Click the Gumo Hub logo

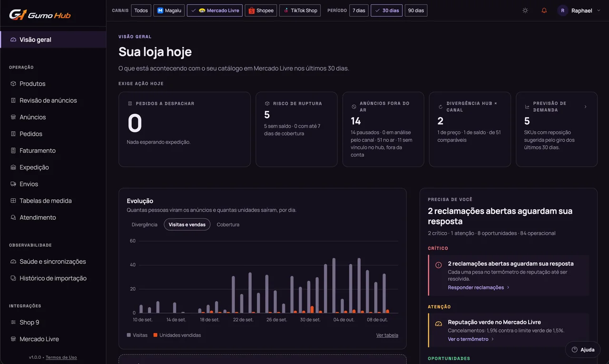40,15
